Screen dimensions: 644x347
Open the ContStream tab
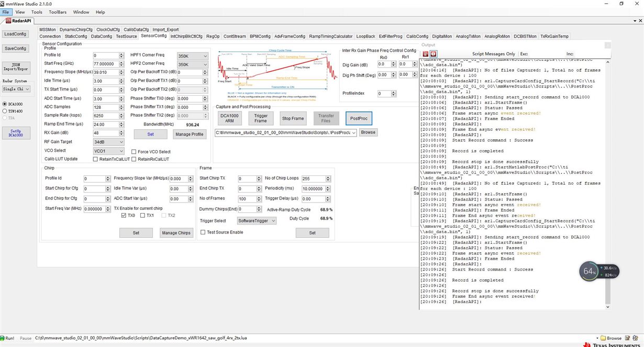(x=235, y=37)
